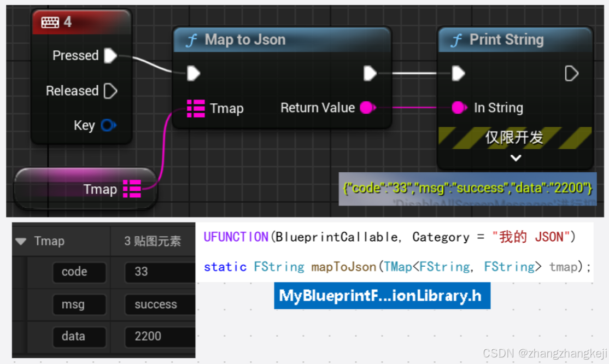This screenshot has width=609, height=364.
Task: Click the mapToJson function name in code
Action: pos(344,267)
